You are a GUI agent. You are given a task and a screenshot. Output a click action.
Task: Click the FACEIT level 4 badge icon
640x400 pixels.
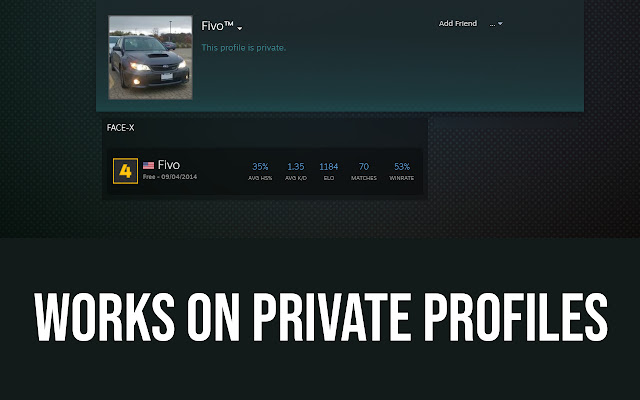click(x=125, y=171)
